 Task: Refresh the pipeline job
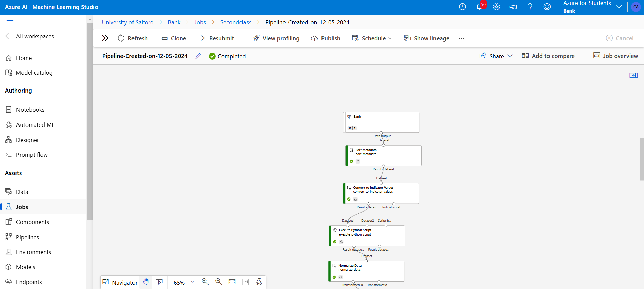click(133, 38)
